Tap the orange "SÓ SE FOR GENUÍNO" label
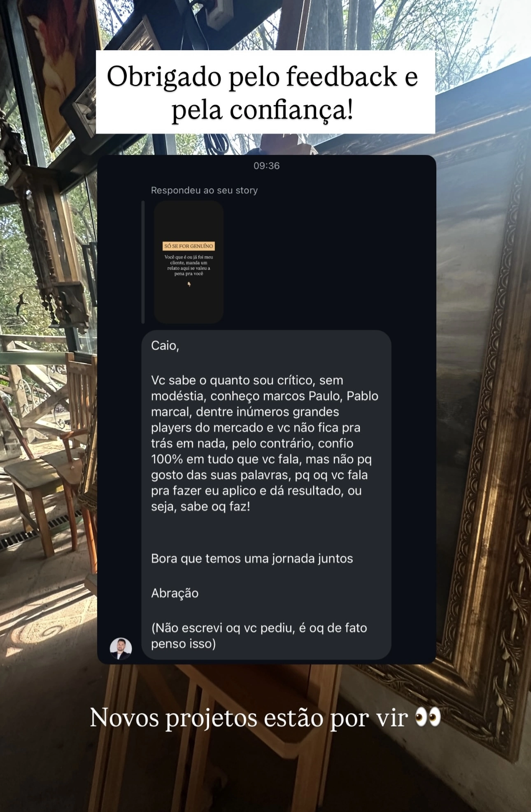This screenshot has height=812, width=531. (189, 246)
